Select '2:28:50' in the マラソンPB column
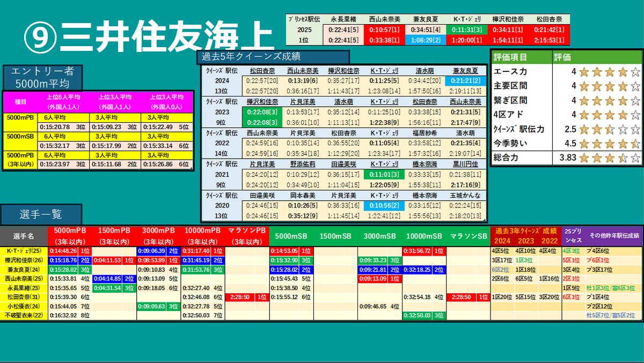This screenshot has height=363, width=644. click(240, 297)
